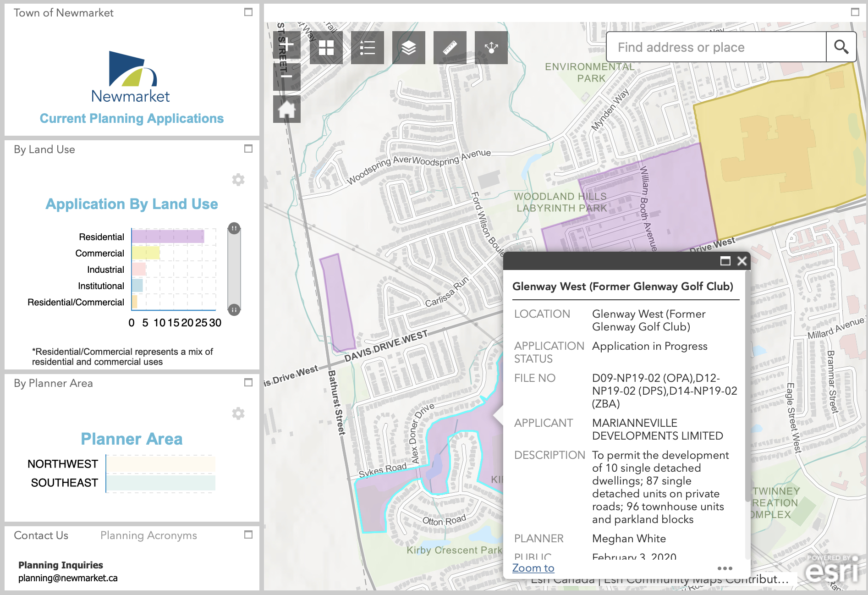Open the map layers tool
Viewport: 868px width, 595px height.
click(409, 48)
